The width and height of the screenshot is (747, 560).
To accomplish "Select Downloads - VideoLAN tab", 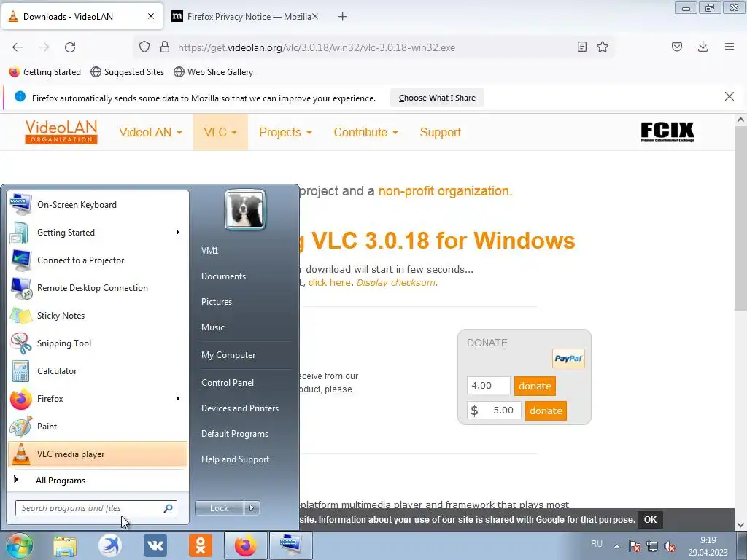I will point(82,17).
